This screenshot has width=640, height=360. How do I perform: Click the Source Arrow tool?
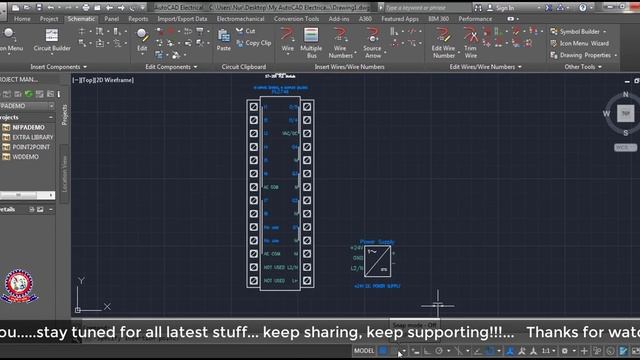click(373, 43)
